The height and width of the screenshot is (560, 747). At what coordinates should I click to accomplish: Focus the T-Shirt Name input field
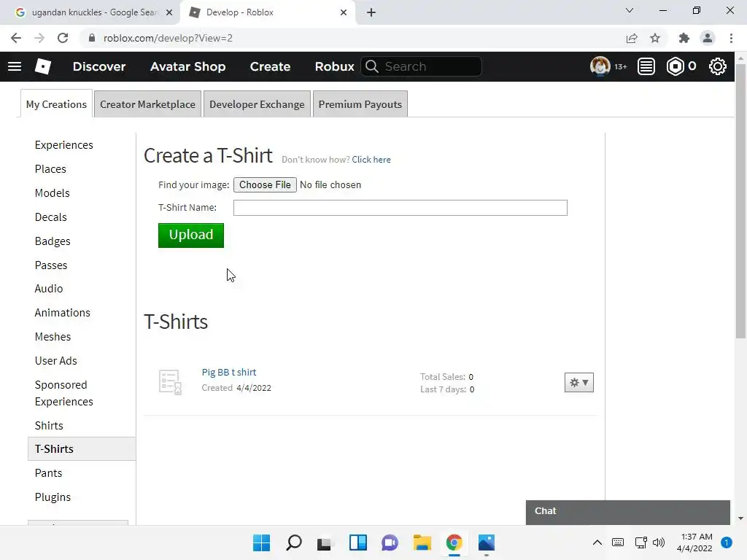coord(400,208)
